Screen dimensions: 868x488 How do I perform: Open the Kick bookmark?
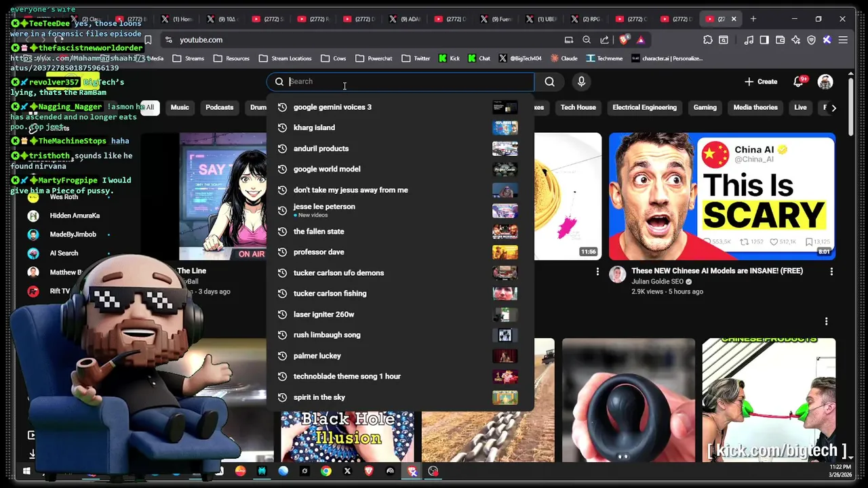coord(449,58)
